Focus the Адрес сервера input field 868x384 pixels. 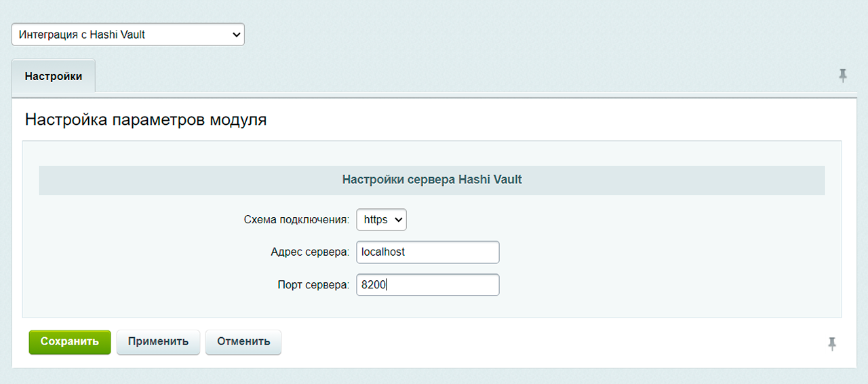tap(428, 252)
